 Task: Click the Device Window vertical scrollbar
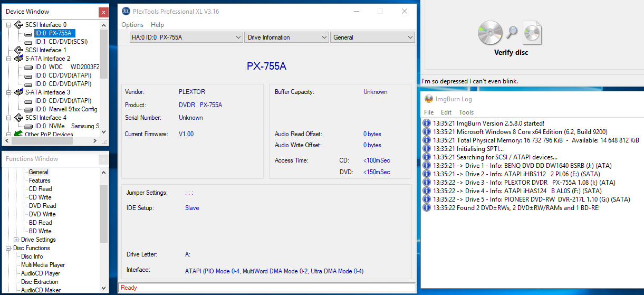(x=104, y=78)
